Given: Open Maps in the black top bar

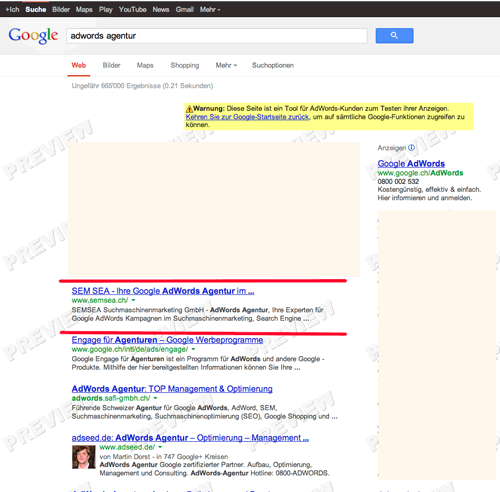Looking at the screenshot, I should 84,10.
